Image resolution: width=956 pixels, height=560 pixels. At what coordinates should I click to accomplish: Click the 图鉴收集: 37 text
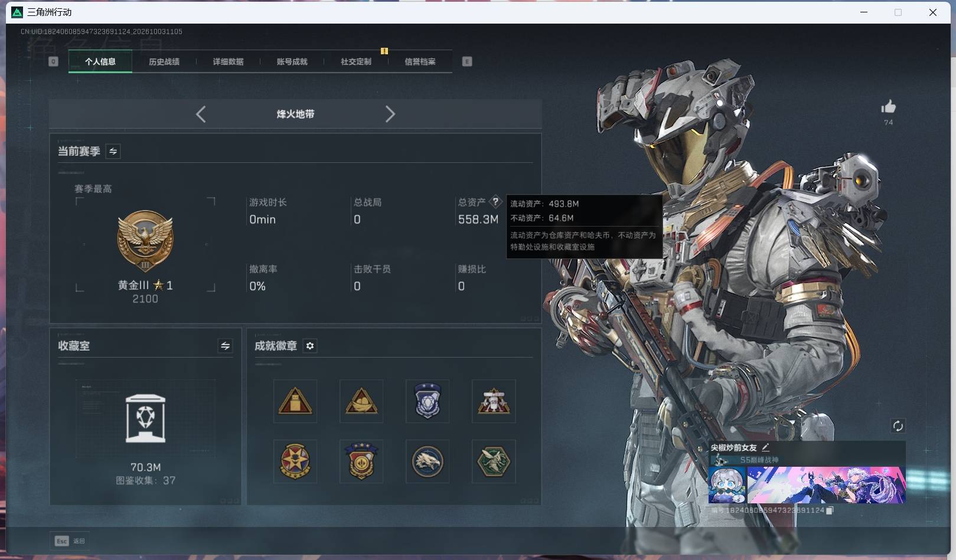click(145, 480)
